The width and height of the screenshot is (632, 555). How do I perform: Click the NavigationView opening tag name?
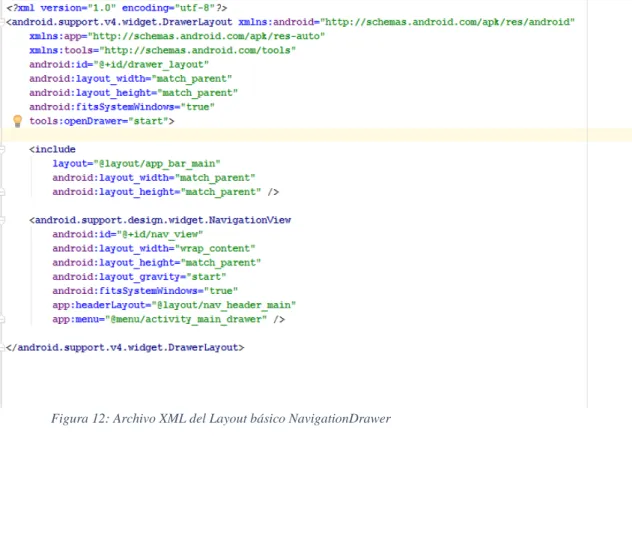click(160, 220)
